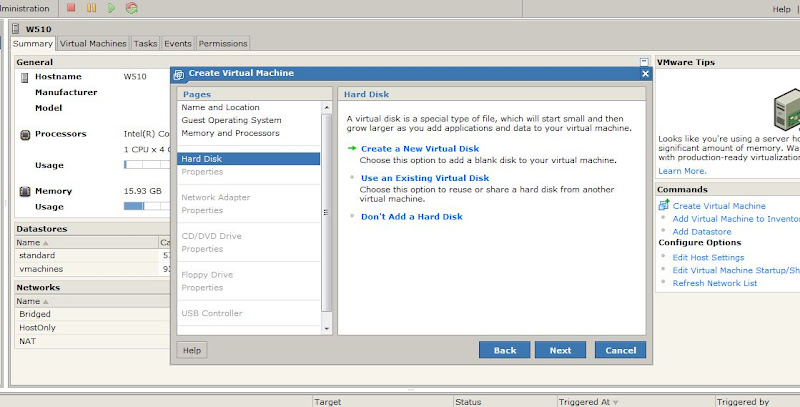Click Edit Host Settings link

point(708,258)
